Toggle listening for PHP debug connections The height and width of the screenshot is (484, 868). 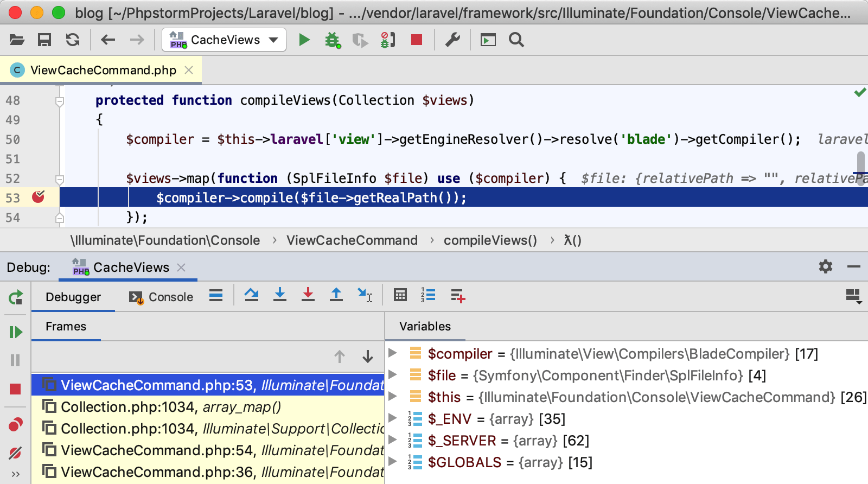pyautogui.click(x=388, y=40)
